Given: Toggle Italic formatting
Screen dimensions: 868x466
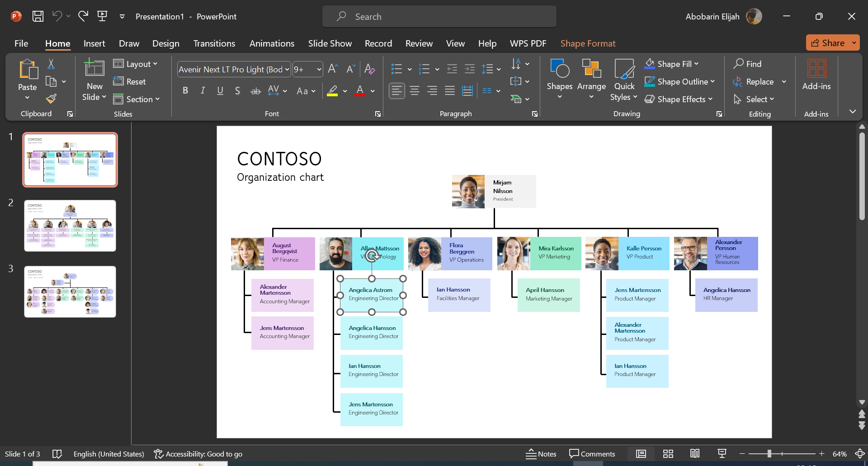Looking at the screenshot, I should [203, 91].
